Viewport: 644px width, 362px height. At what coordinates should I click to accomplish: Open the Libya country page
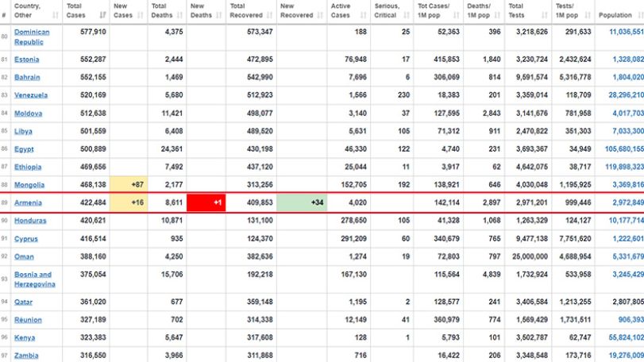pyautogui.click(x=23, y=131)
